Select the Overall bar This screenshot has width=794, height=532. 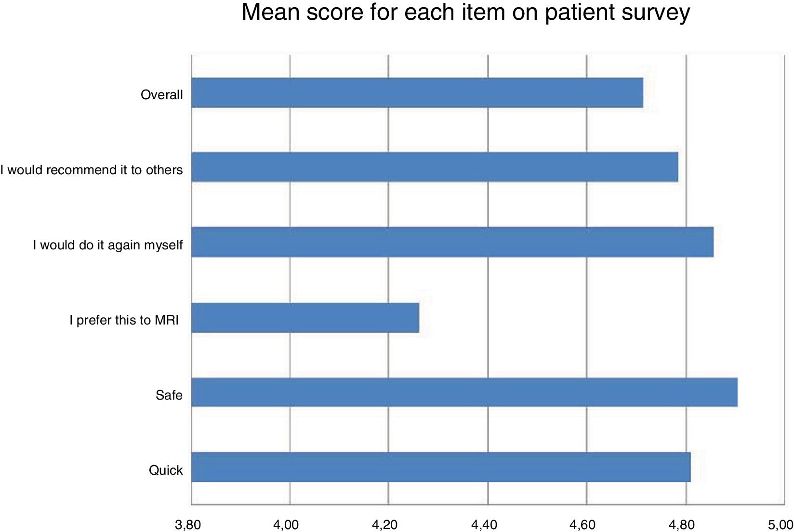click(417, 92)
